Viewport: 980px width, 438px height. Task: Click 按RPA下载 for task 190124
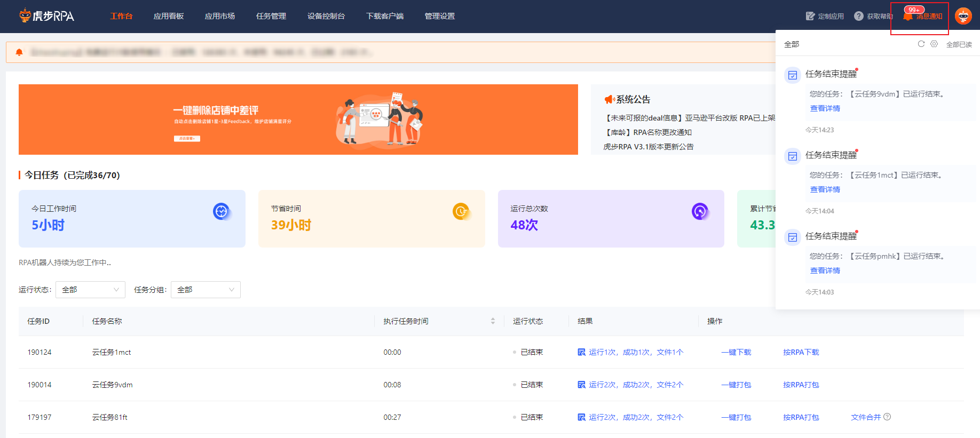tap(801, 352)
